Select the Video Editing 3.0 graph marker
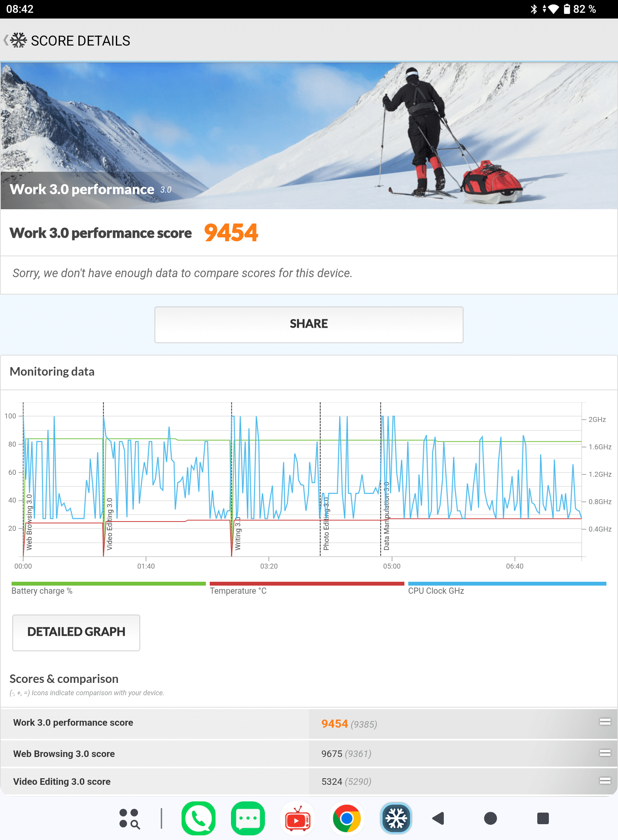This screenshot has height=840, width=618. [109, 524]
